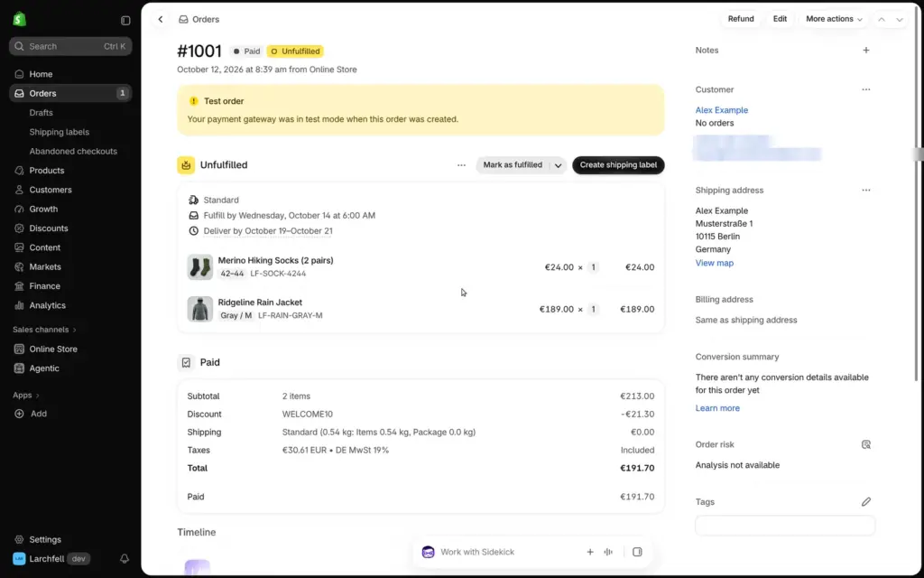
Task: Click the Deliver by October 19–October 21 text
Action: [267, 231]
